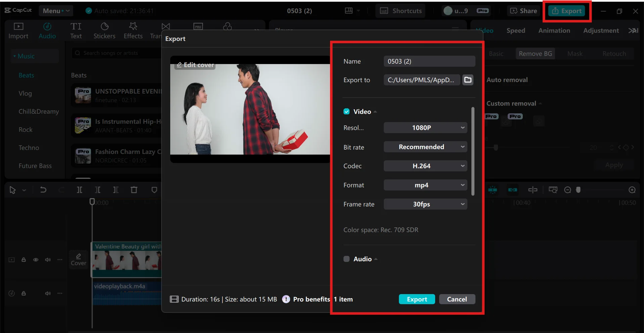Click the Share button in title bar

click(x=523, y=11)
